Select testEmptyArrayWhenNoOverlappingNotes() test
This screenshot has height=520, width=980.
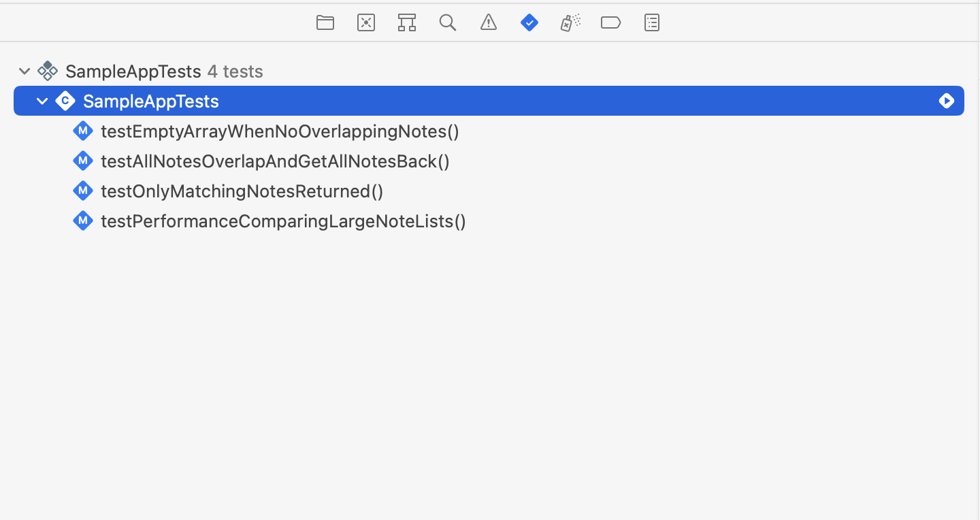(280, 131)
